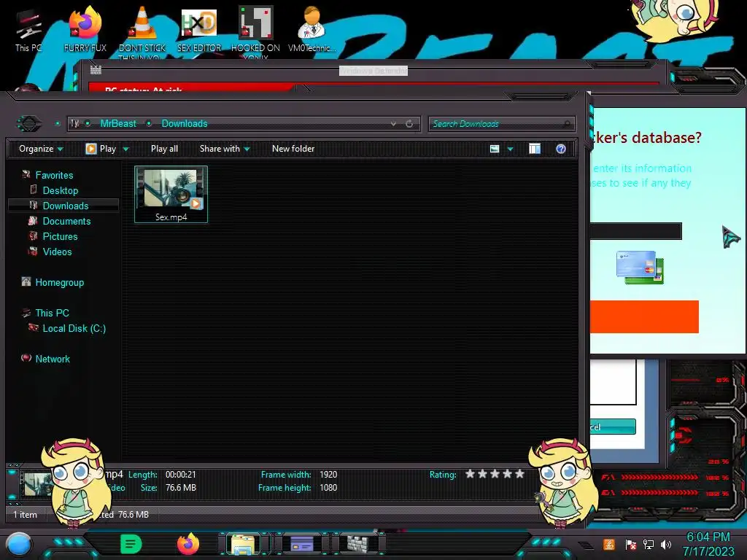Click the Play toolbar button
747x560 pixels.
(x=101, y=149)
